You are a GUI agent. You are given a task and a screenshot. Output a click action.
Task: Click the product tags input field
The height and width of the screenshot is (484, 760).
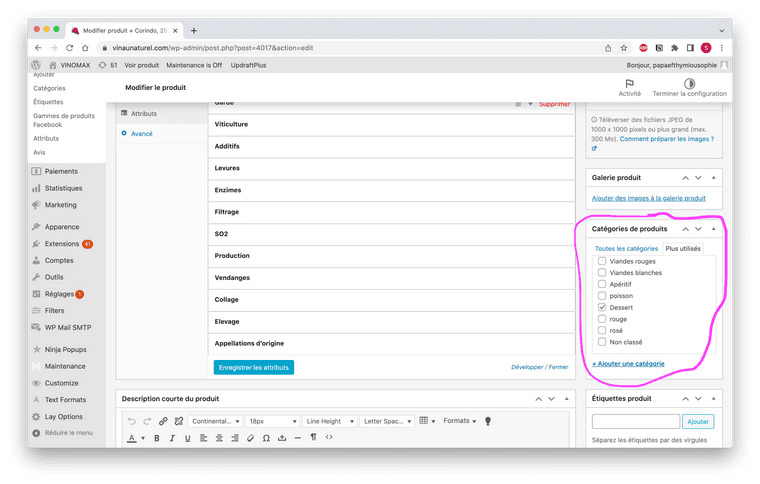tap(636, 422)
